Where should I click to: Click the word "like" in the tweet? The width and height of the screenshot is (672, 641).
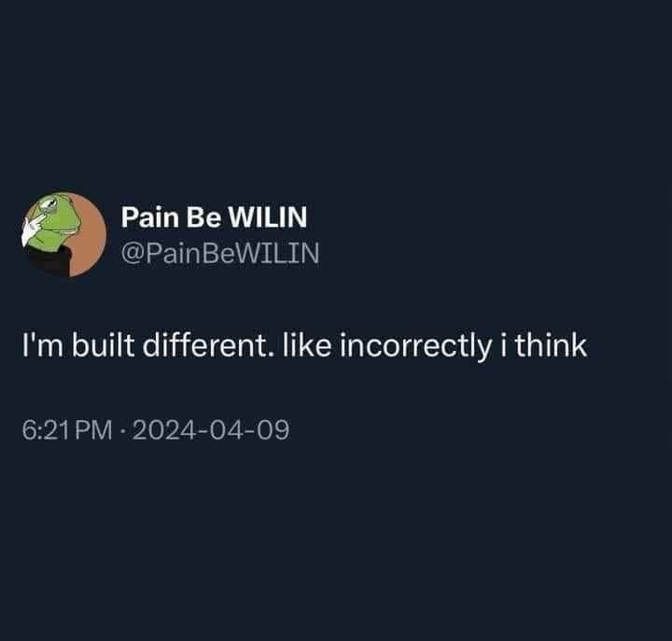307,345
